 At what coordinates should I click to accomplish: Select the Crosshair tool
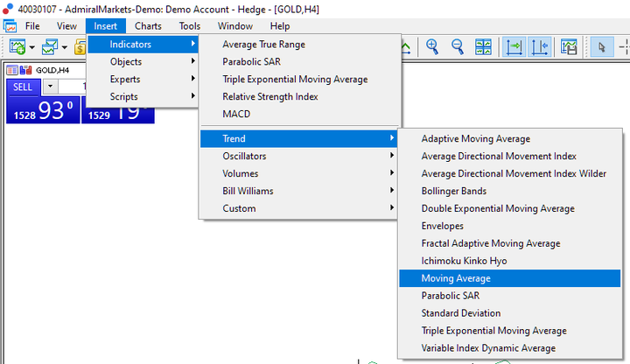point(624,47)
